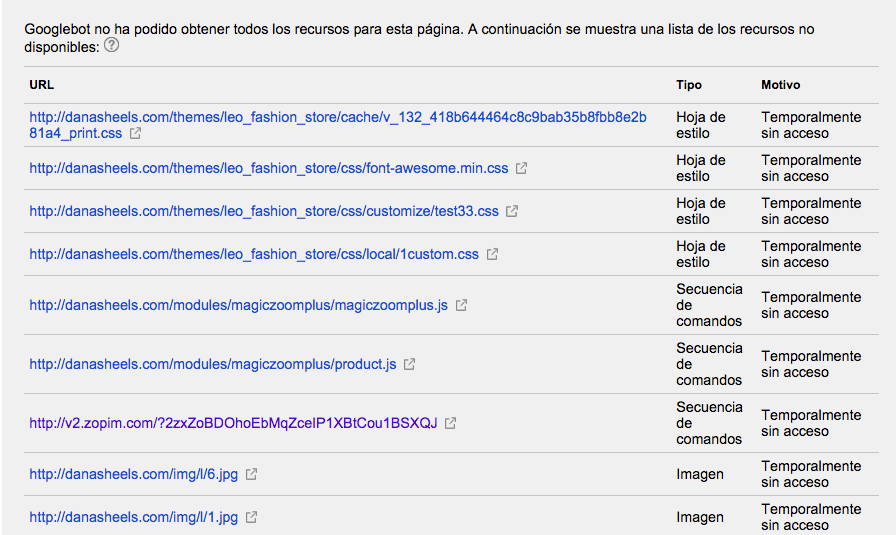Screen dimensions: 896x535
Task: Open the external link icon next to 81a4_print.css
Action: (x=135, y=133)
